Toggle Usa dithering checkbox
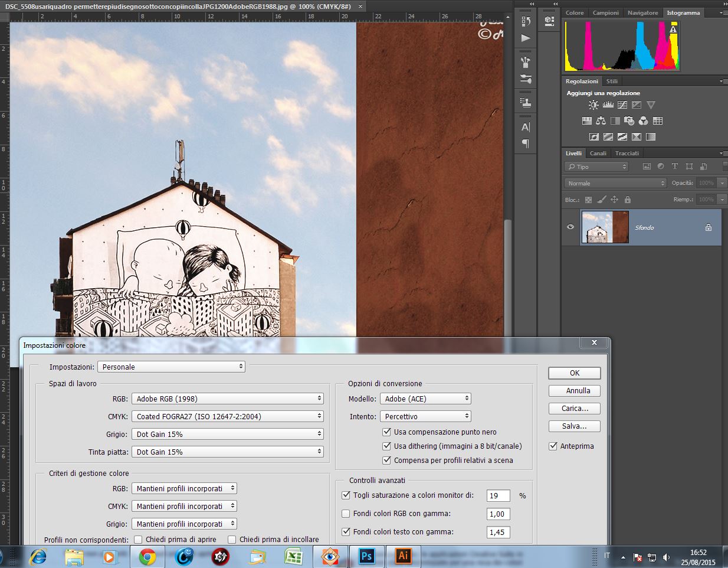This screenshot has height=568, width=728. click(387, 446)
